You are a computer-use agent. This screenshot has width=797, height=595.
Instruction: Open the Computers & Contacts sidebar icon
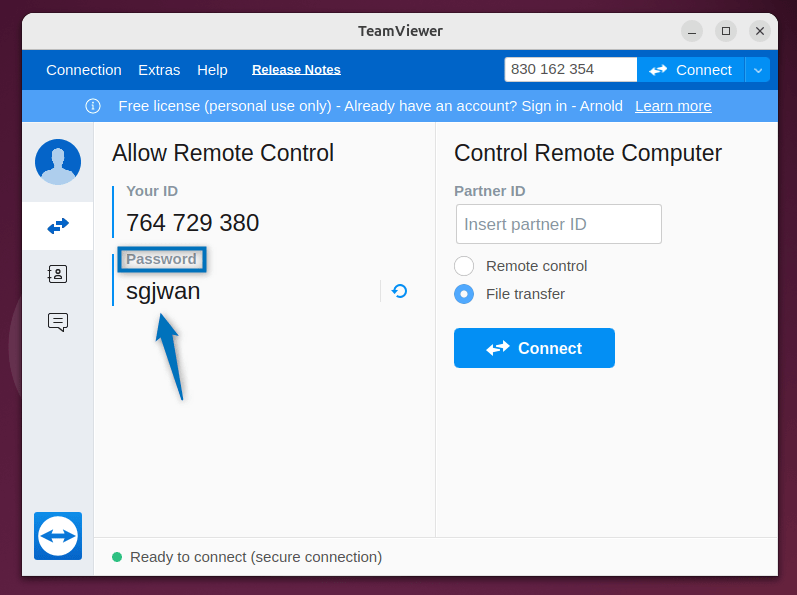(x=57, y=274)
